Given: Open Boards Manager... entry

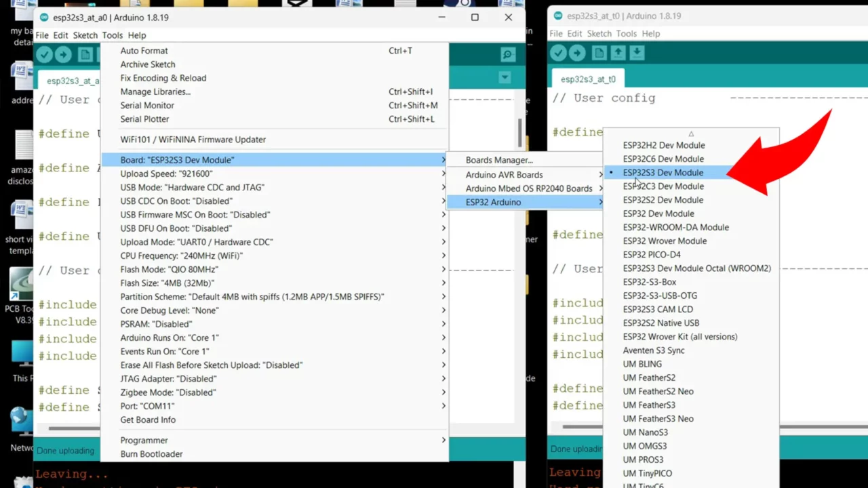Looking at the screenshot, I should pos(525,160).
